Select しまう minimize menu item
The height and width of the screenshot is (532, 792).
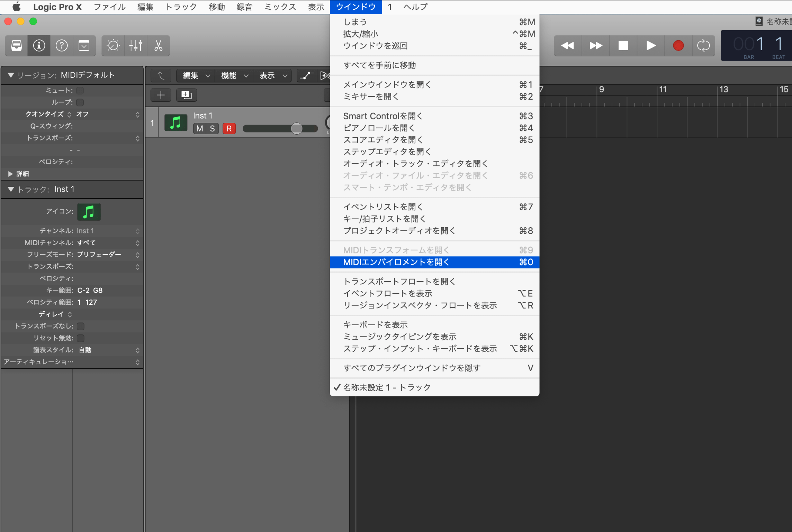pyautogui.click(x=434, y=22)
